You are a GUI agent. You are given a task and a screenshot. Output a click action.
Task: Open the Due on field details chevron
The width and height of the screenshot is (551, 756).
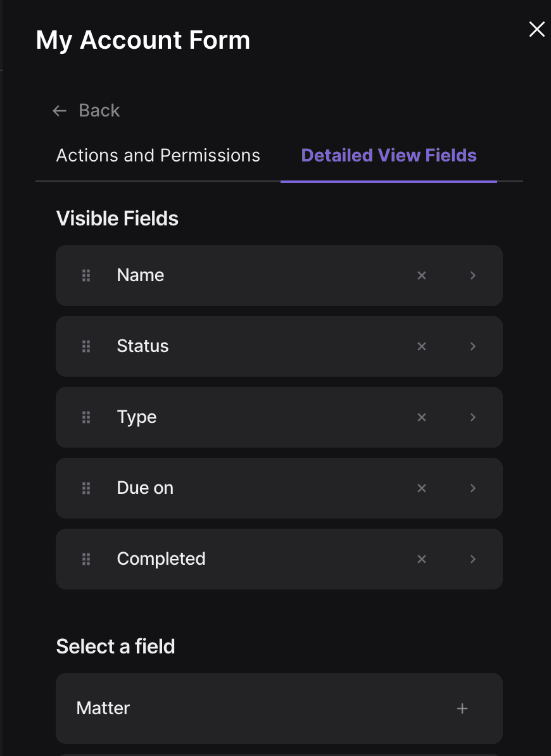point(473,488)
